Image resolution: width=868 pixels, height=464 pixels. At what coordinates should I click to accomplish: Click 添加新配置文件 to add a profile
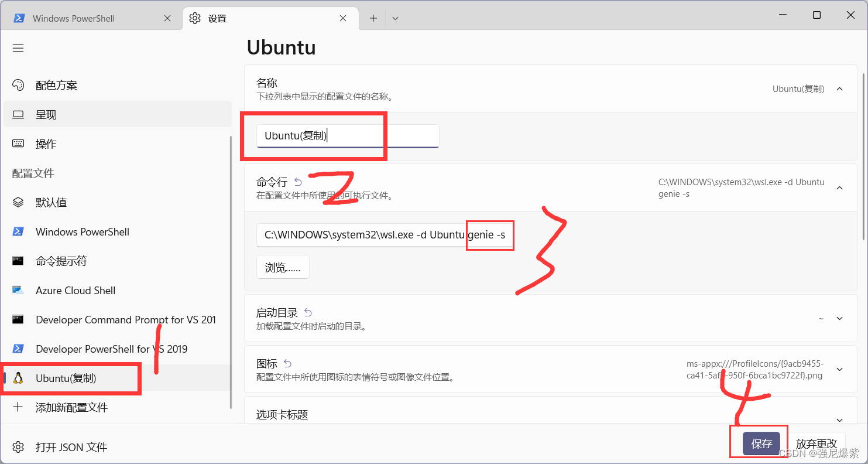click(118, 407)
